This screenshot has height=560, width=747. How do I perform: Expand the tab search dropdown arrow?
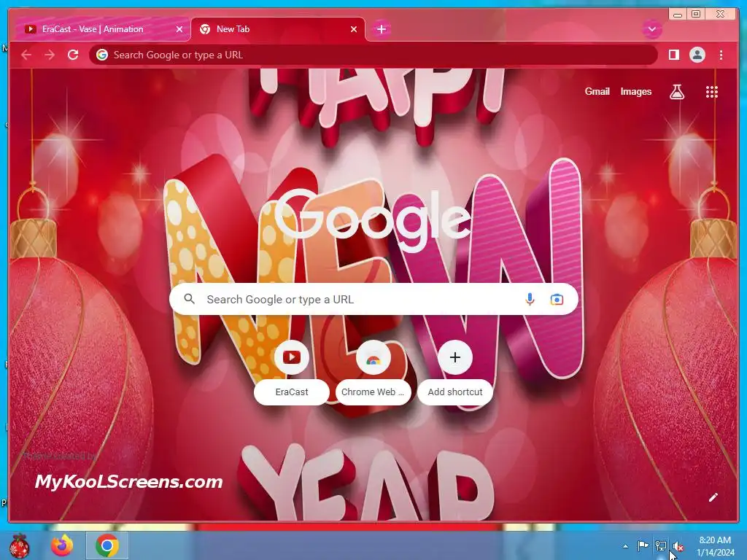pyautogui.click(x=651, y=29)
